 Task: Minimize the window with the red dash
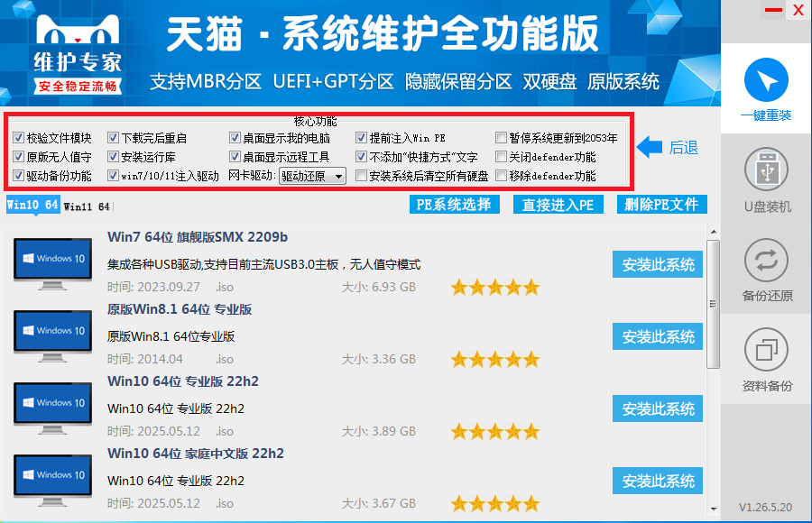(773, 10)
